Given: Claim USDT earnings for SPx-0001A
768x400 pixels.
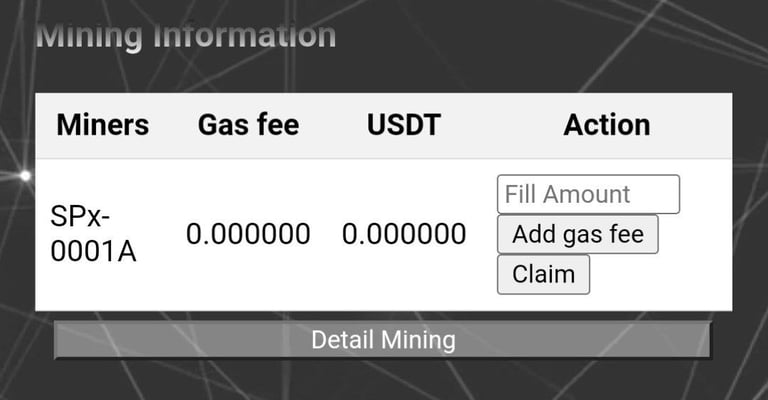Looking at the screenshot, I should [543, 274].
